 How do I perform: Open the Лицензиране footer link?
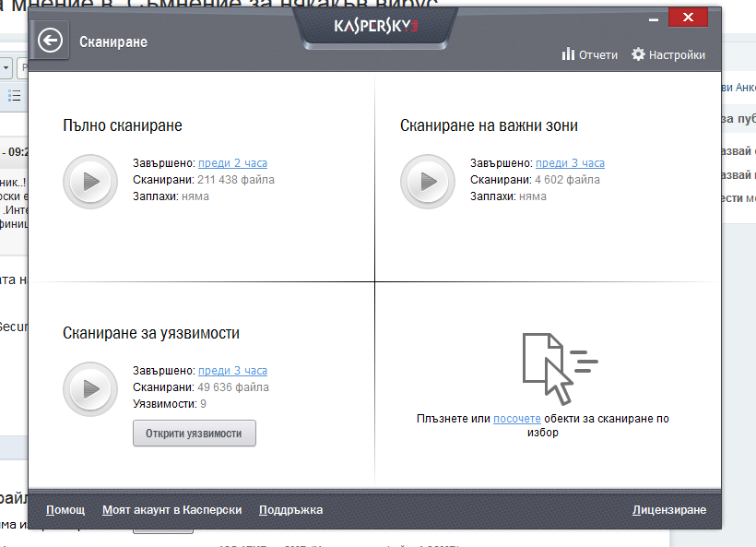669,510
